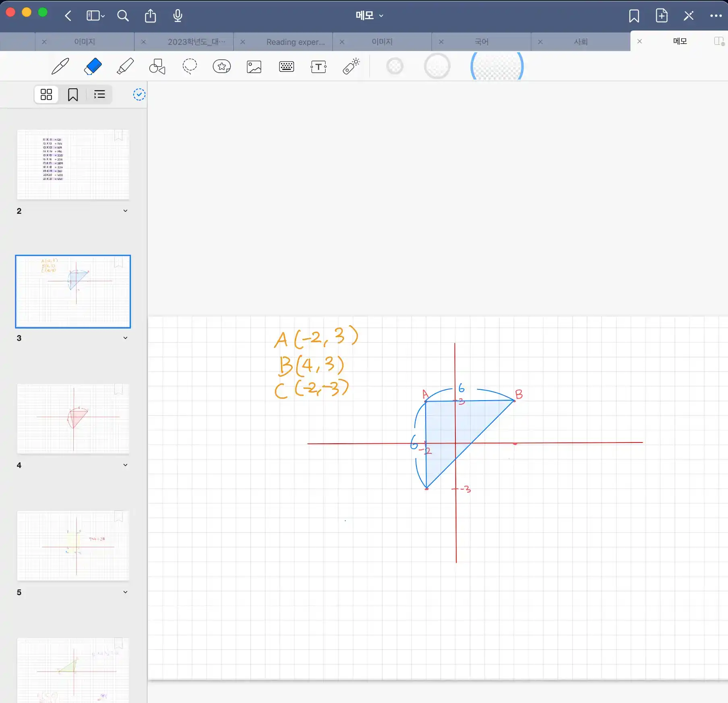Expand options for page 3
This screenshot has height=703, width=728.
coord(125,338)
